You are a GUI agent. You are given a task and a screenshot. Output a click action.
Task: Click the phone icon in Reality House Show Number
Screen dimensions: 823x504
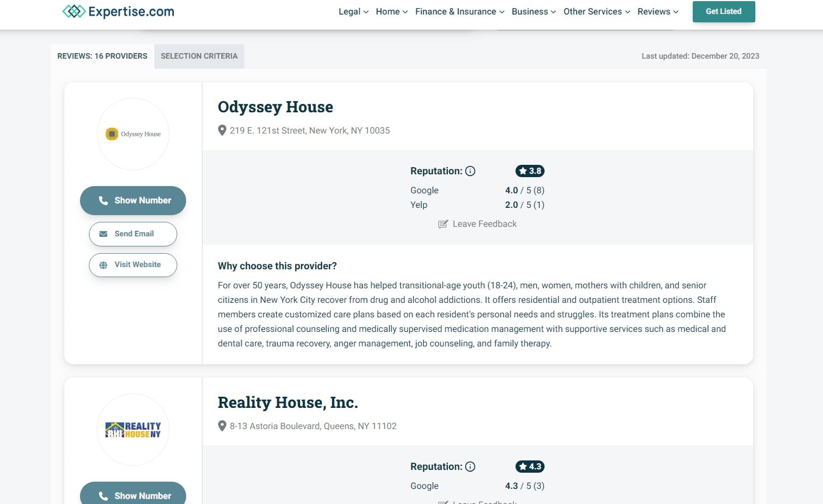(103, 496)
